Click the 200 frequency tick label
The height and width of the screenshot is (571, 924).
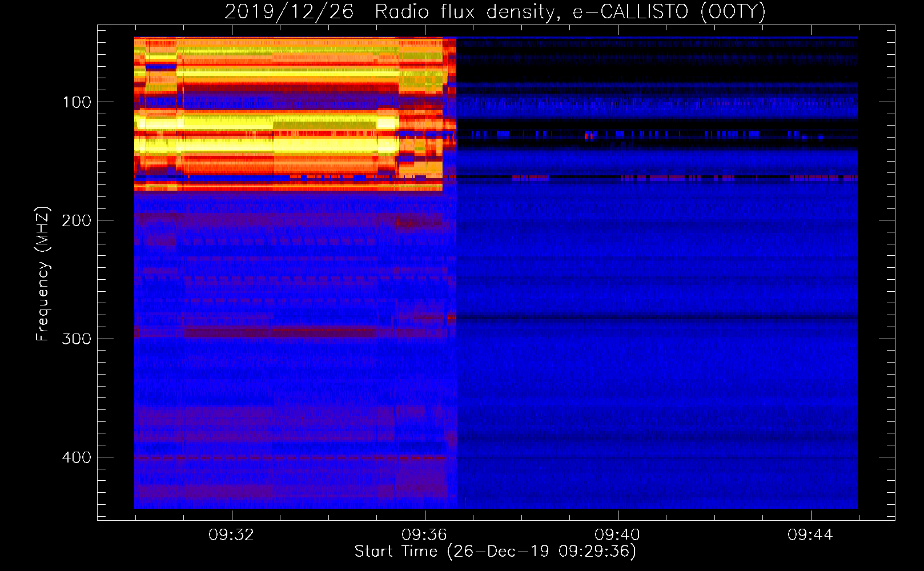(x=77, y=220)
